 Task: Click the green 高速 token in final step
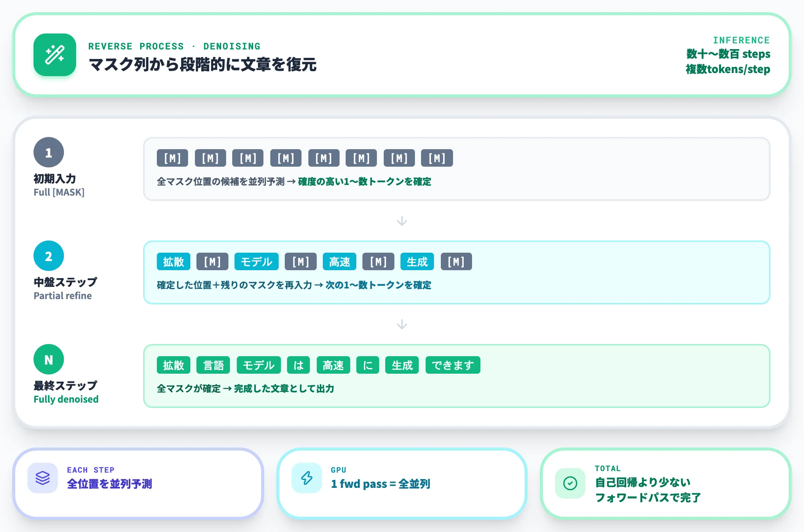tap(333, 365)
